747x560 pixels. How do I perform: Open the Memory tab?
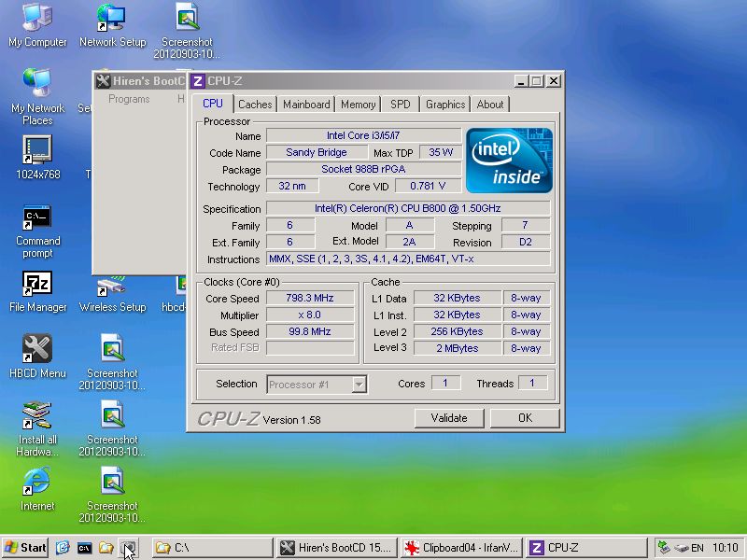358,105
